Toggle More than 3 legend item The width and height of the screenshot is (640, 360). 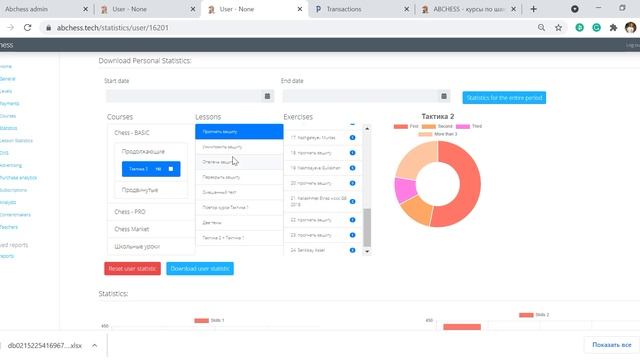pos(438,134)
